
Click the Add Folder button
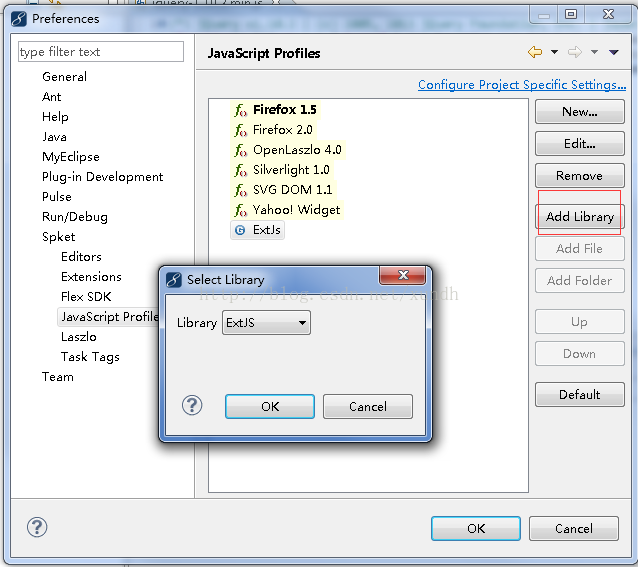pyautogui.click(x=580, y=281)
